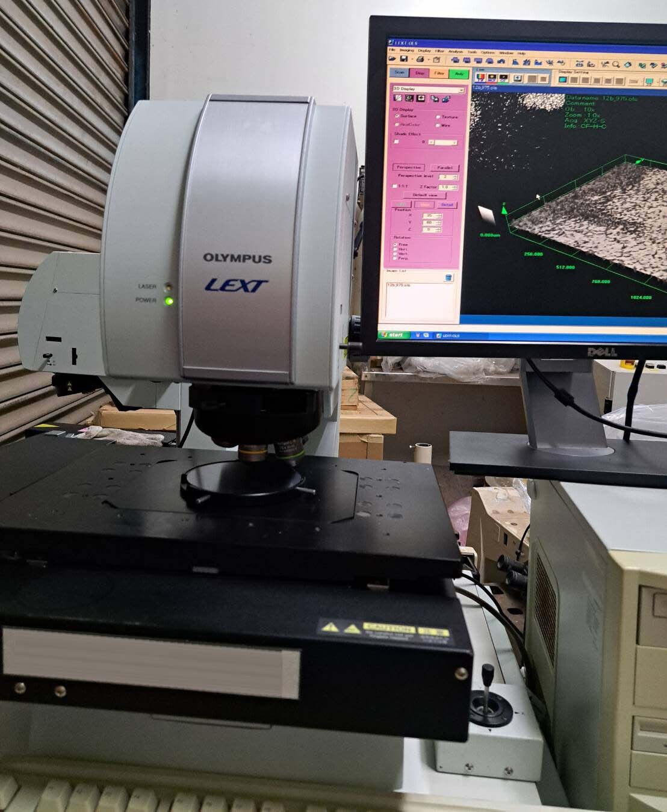Image resolution: width=667 pixels, height=812 pixels.
Task: Switch to the Disp mode tab
Action: [x=420, y=73]
